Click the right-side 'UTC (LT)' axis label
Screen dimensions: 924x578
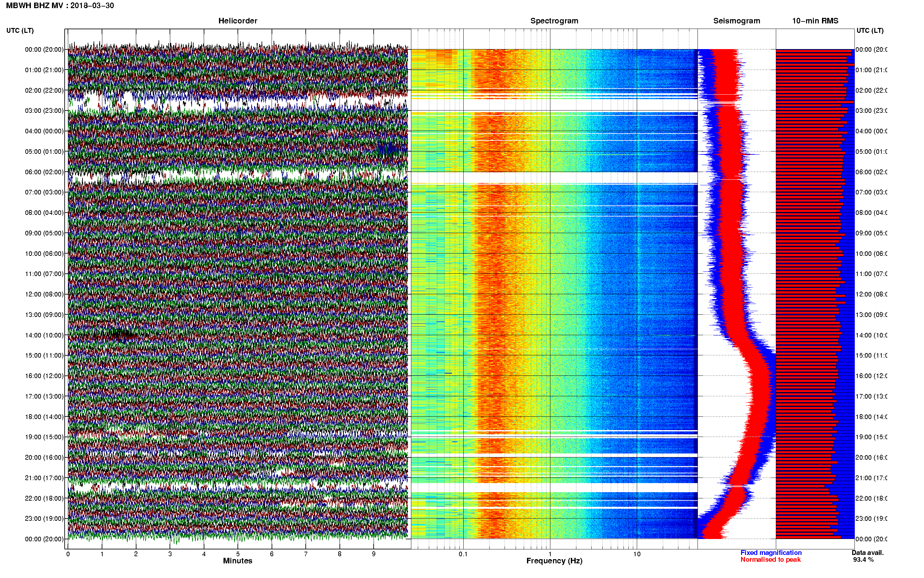pyautogui.click(x=870, y=31)
